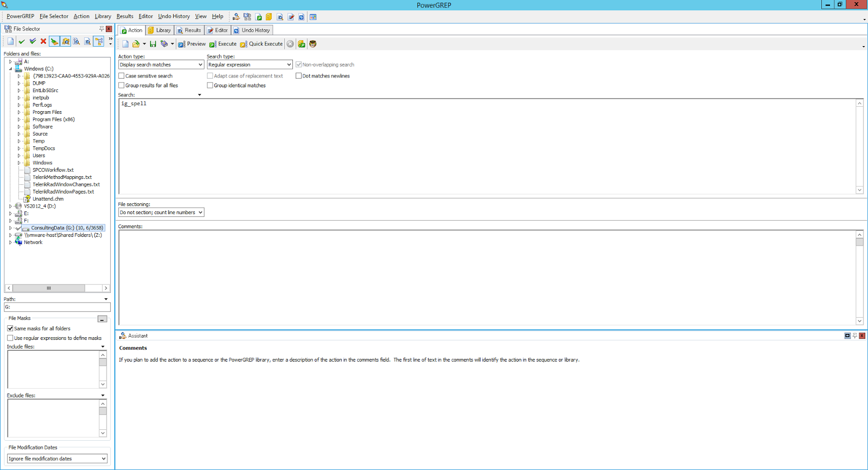Click the Open action folder icon

click(x=136, y=44)
